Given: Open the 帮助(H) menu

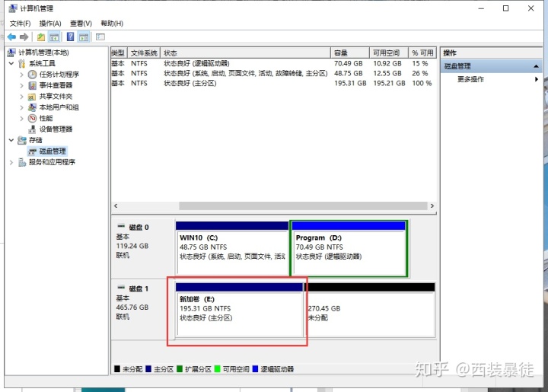Looking at the screenshot, I should pyautogui.click(x=112, y=23).
